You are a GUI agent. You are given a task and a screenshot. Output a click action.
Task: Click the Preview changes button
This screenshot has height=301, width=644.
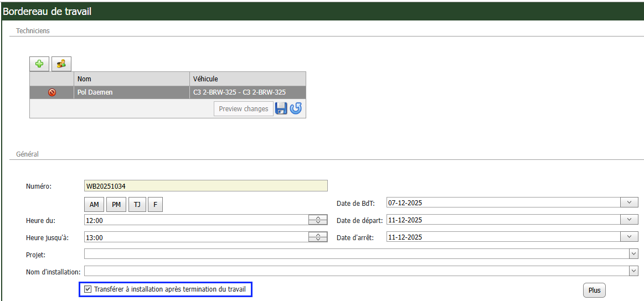click(x=244, y=109)
